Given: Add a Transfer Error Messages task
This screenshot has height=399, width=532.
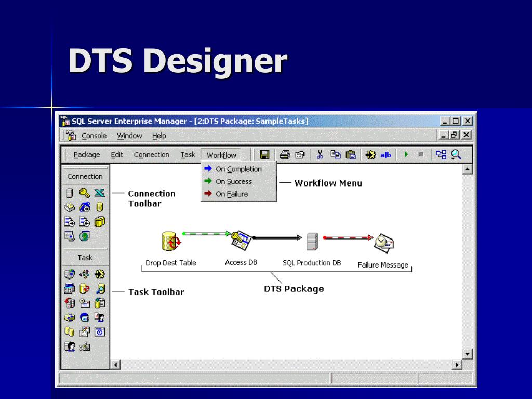Looking at the screenshot, I should (99, 317).
